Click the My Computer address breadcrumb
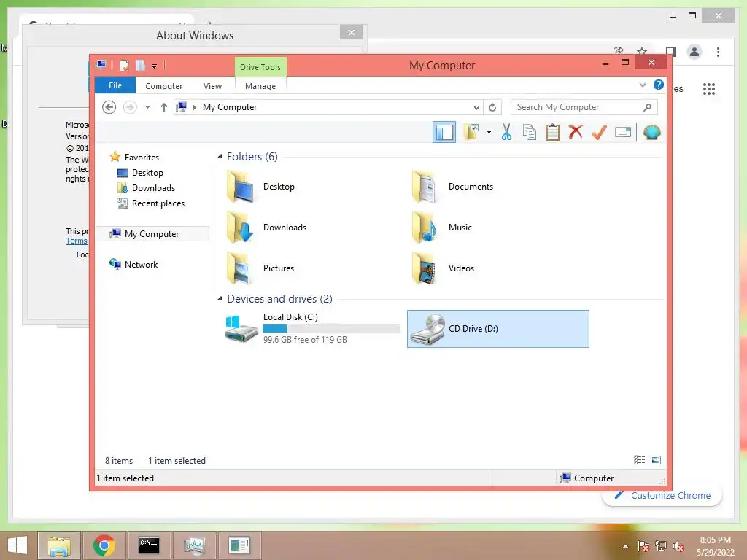 [230, 107]
